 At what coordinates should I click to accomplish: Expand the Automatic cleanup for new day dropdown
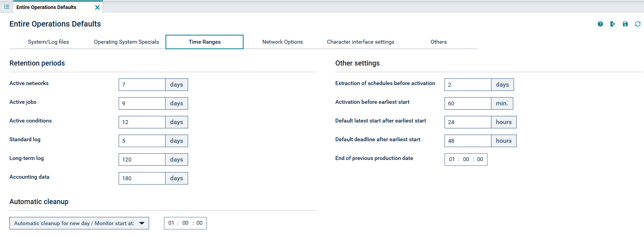[x=79, y=223]
